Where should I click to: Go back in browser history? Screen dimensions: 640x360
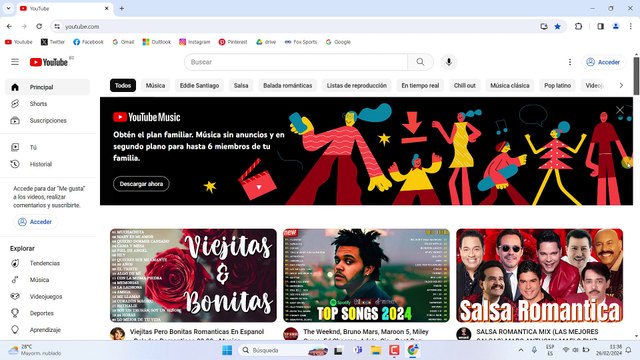coord(9,27)
